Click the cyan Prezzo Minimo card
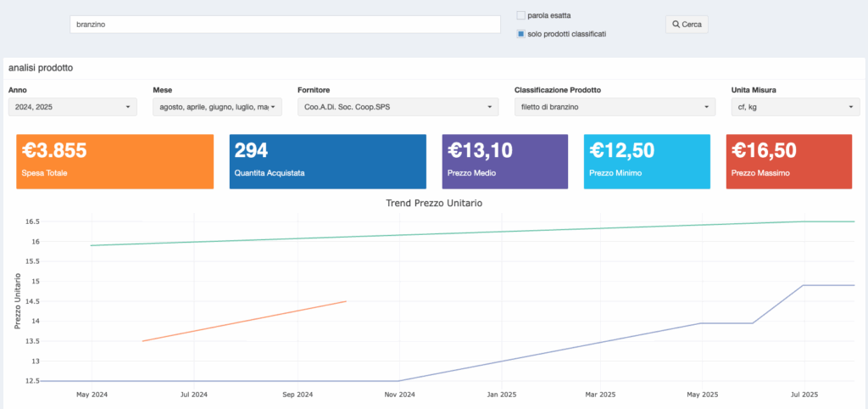This screenshot has width=868, height=409. tap(647, 161)
